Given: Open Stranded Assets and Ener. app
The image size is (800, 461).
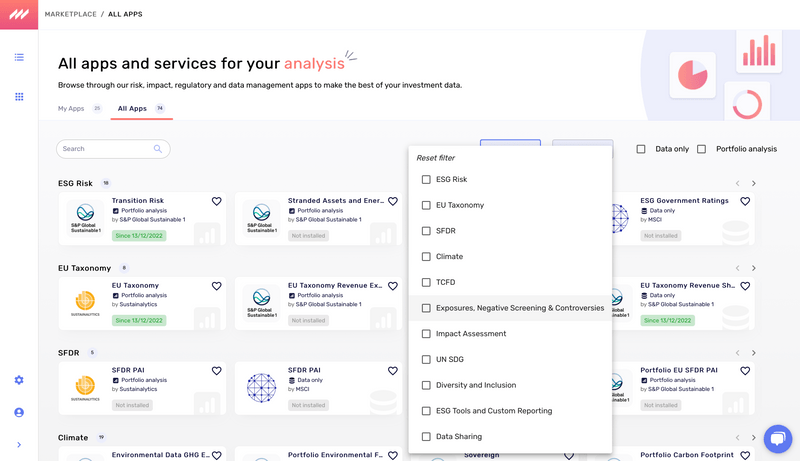Looking at the screenshot, I should [x=336, y=200].
